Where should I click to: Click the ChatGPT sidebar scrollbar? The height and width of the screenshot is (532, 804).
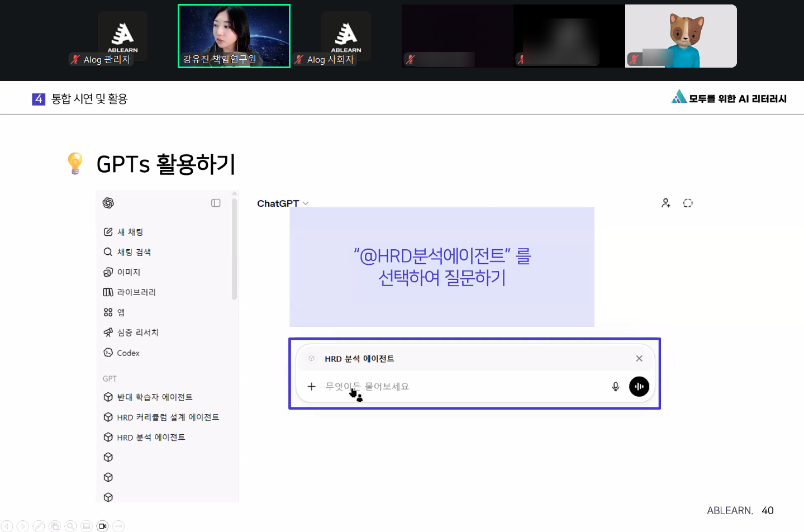pyautogui.click(x=235, y=249)
